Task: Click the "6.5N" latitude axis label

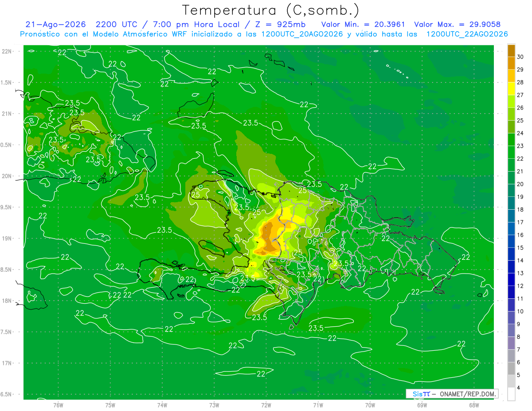Action: click(x=7, y=394)
